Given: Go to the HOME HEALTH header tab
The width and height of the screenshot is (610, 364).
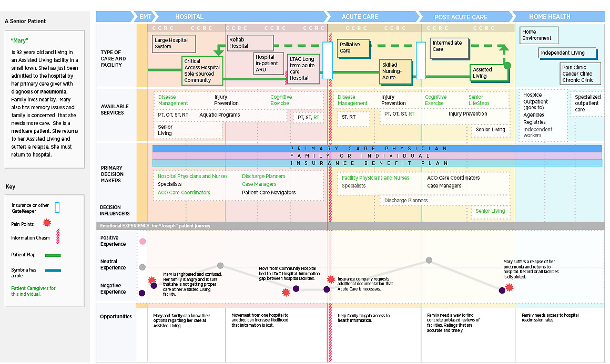Looking at the screenshot, I should (x=550, y=17).
